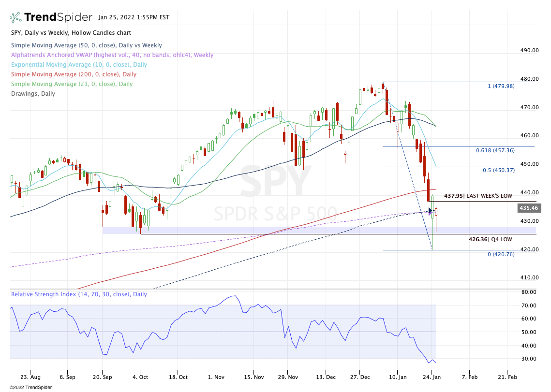Click the Relative Strength Index indicator label
This screenshot has height=392, width=551.
(x=79, y=294)
